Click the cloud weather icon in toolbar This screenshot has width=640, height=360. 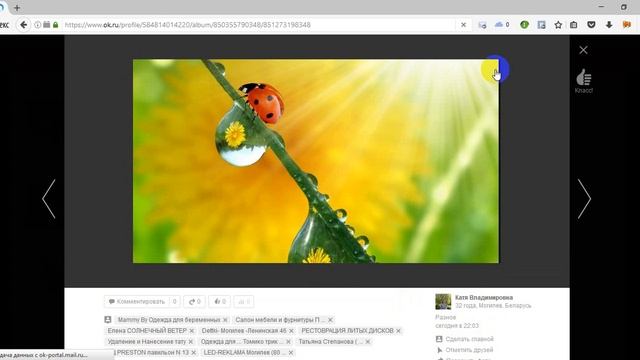coord(498,25)
